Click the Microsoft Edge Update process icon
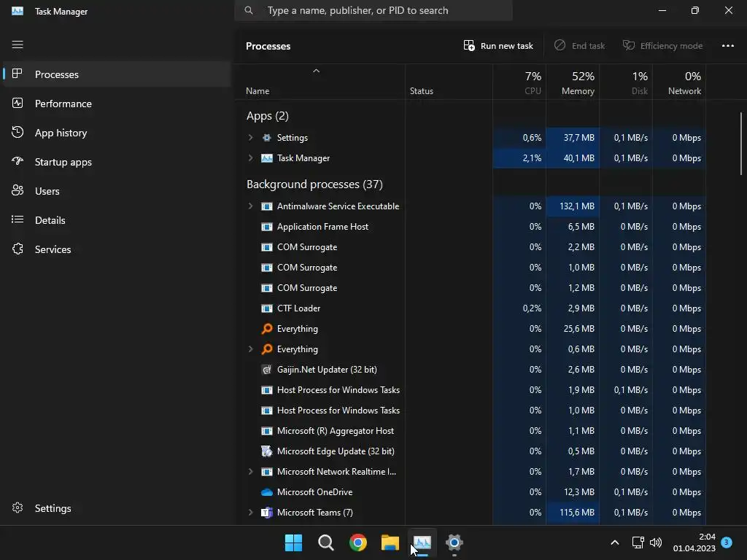Viewport: 747px width, 560px height. coord(267,451)
